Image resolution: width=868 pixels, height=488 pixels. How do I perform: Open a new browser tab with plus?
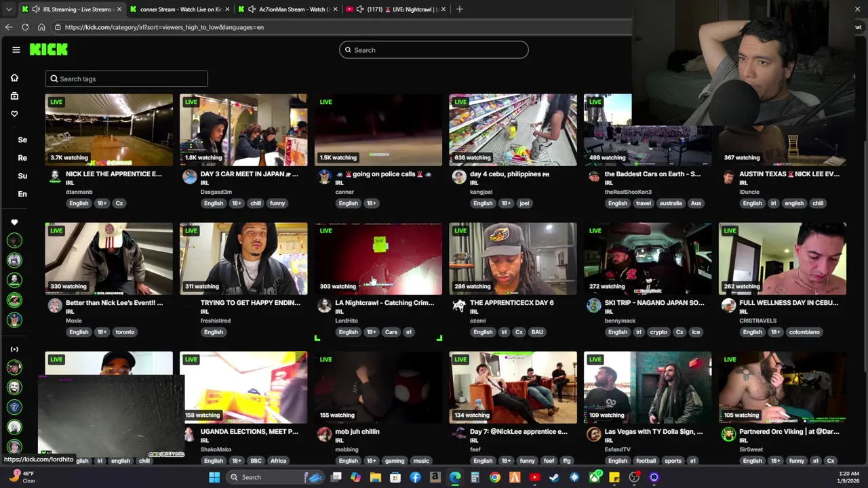click(460, 9)
